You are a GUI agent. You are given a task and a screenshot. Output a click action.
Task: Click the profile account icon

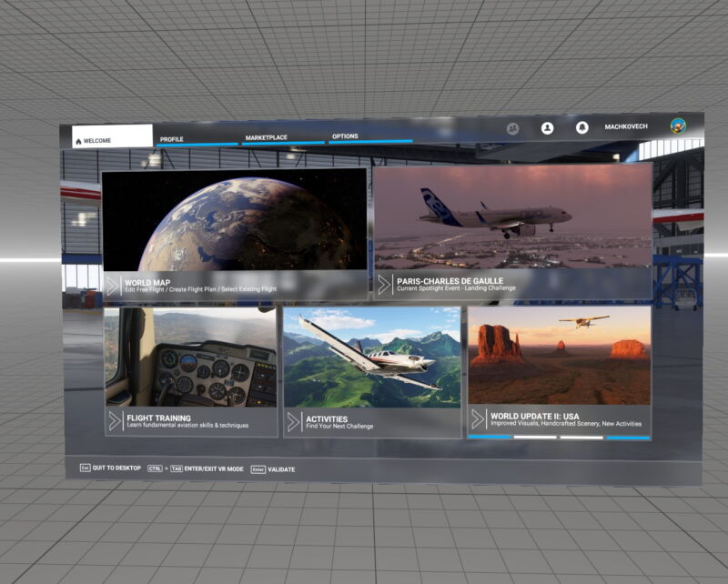click(x=547, y=127)
